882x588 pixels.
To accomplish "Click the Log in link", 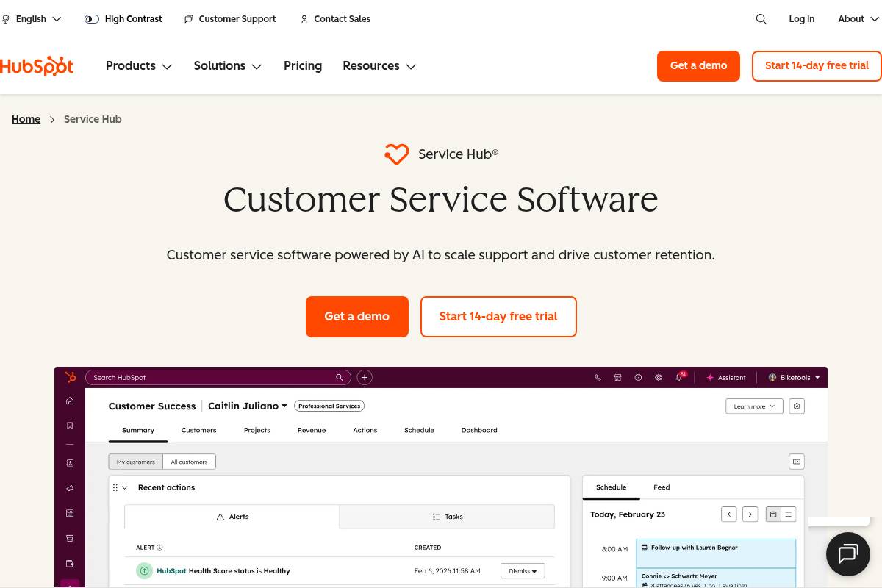I will [802, 19].
